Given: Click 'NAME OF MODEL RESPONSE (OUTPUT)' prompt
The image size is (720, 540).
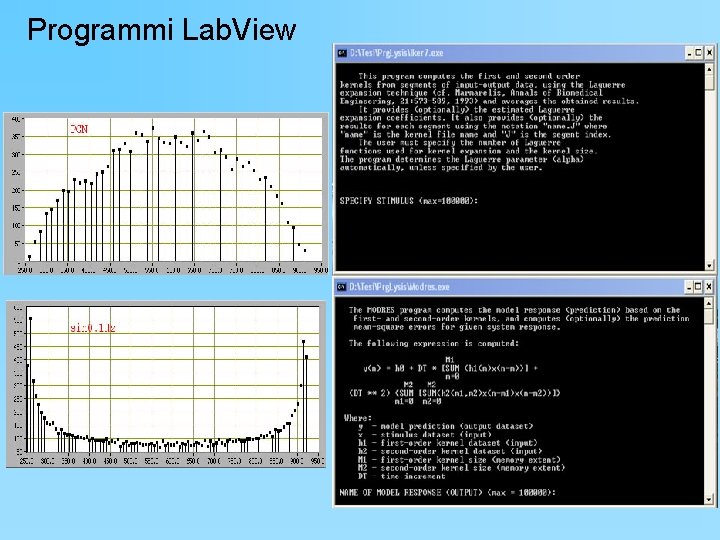Looking at the screenshot, I should [447, 492].
